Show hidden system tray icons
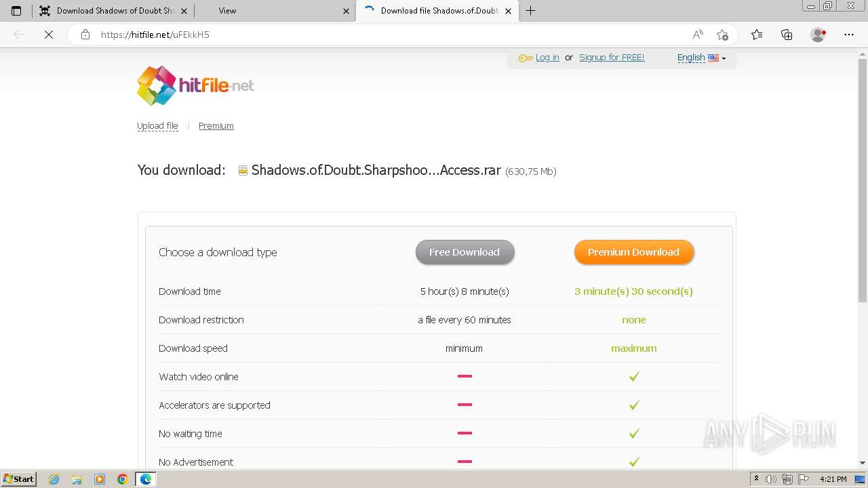The width and height of the screenshot is (868, 488). pyautogui.click(x=756, y=479)
